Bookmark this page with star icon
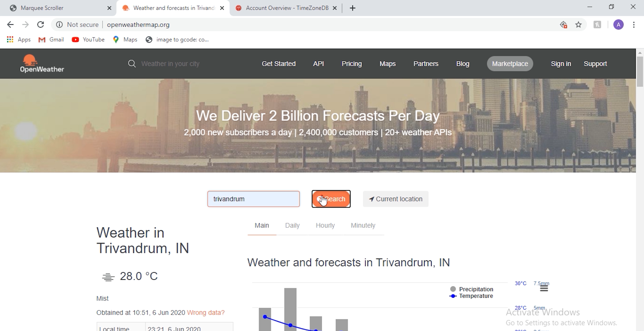Screen dimensions: 644x331 pos(579,24)
